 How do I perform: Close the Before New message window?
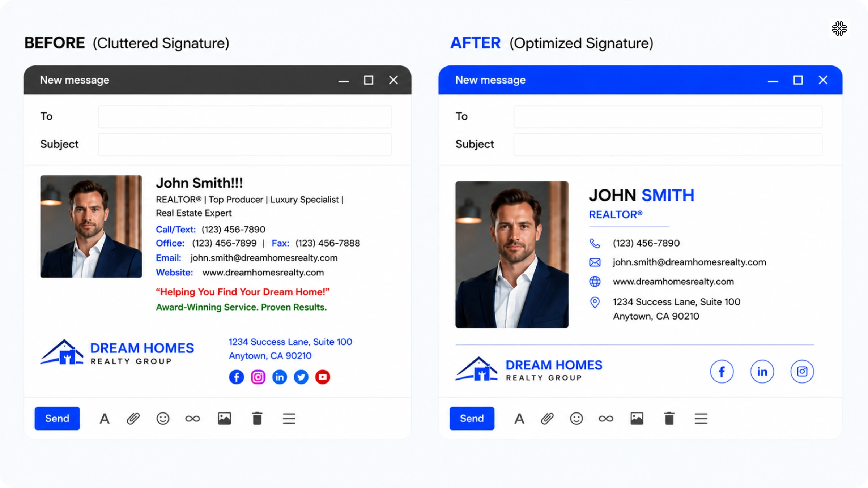coord(393,80)
